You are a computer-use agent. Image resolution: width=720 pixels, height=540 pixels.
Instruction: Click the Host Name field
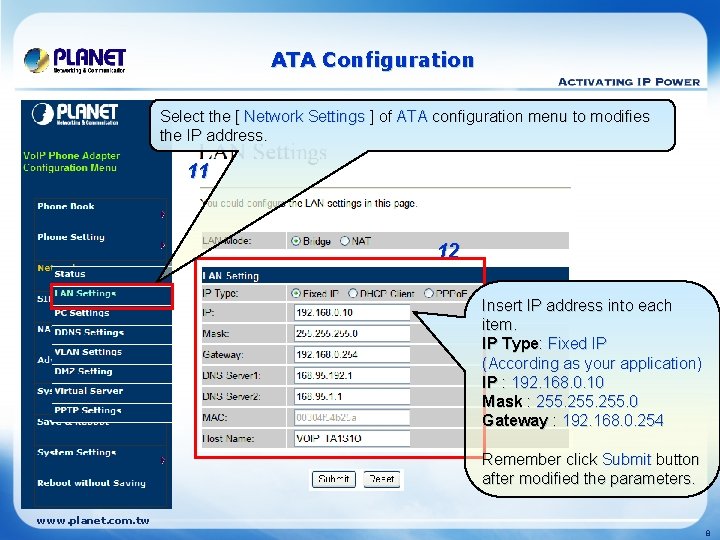(352, 439)
